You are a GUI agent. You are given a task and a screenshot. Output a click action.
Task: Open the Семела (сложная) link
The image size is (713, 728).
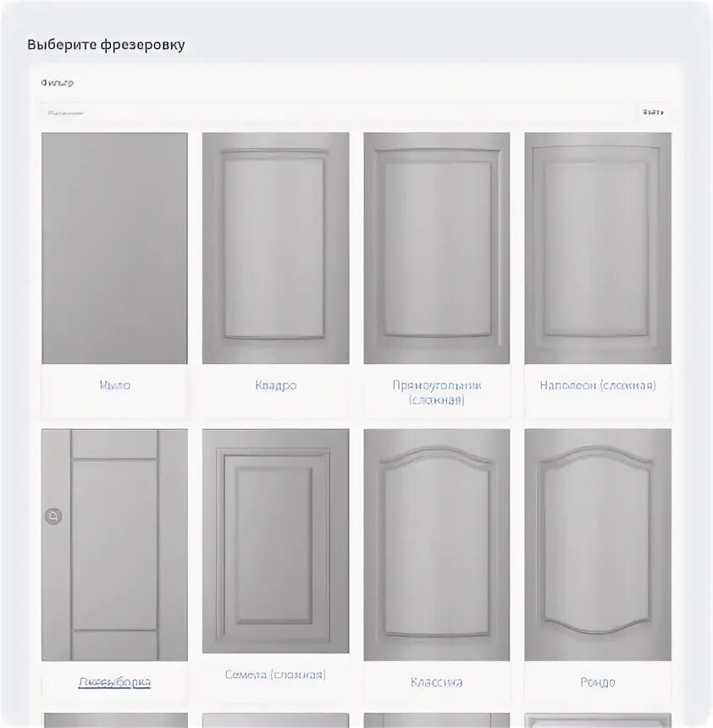275,674
